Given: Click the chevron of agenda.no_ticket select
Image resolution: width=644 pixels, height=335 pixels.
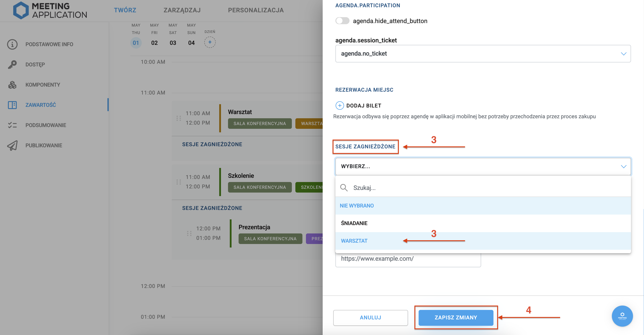Looking at the screenshot, I should (x=624, y=54).
